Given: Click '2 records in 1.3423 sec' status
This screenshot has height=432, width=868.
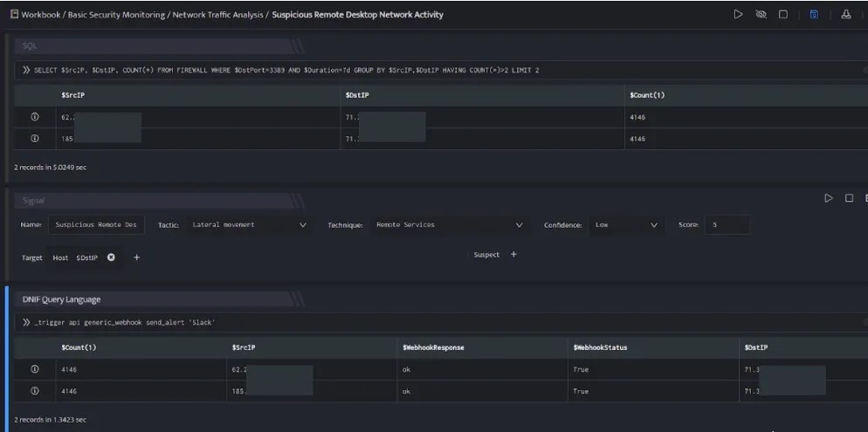Looking at the screenshot, I should [51, 420].
